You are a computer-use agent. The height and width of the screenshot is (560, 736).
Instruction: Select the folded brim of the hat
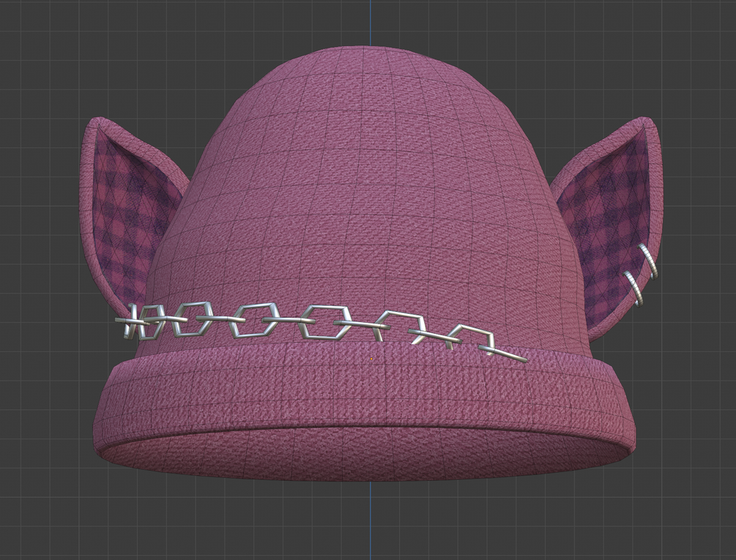pyautogui.click(x=364, y=413)
